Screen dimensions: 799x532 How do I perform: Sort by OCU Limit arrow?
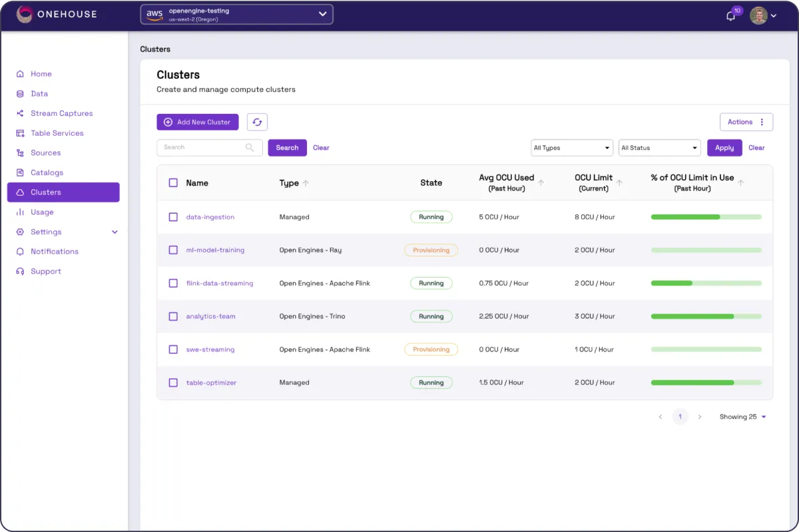tap(619, 183)
